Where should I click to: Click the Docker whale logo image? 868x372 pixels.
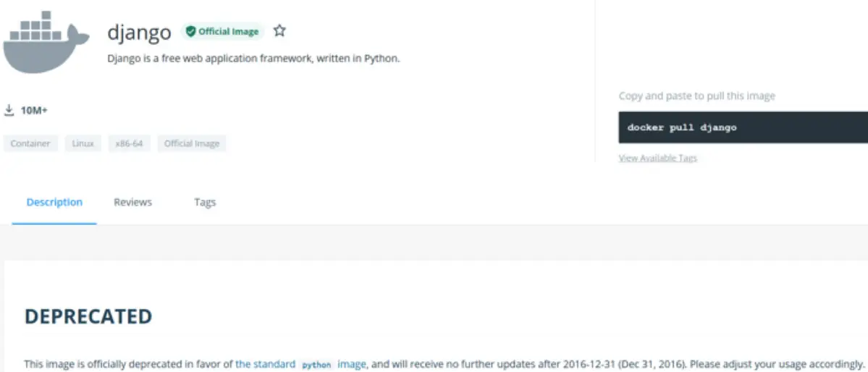(46, 43)
